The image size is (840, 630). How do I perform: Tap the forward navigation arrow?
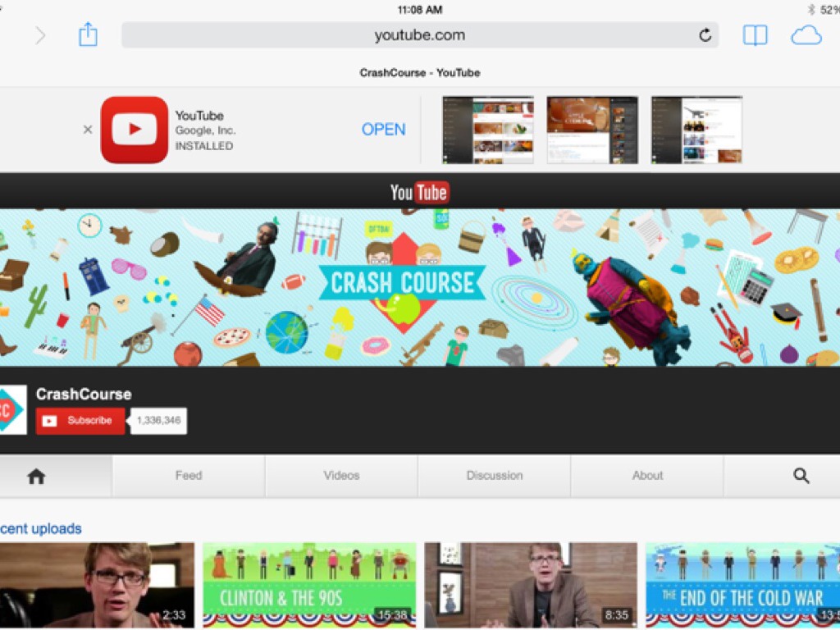tap(40, 35)
